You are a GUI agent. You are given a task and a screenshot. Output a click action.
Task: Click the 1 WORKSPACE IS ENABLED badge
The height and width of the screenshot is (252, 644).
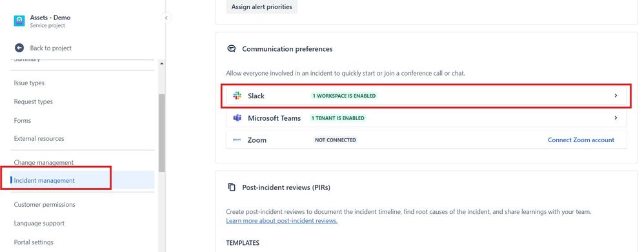point(344,96)
